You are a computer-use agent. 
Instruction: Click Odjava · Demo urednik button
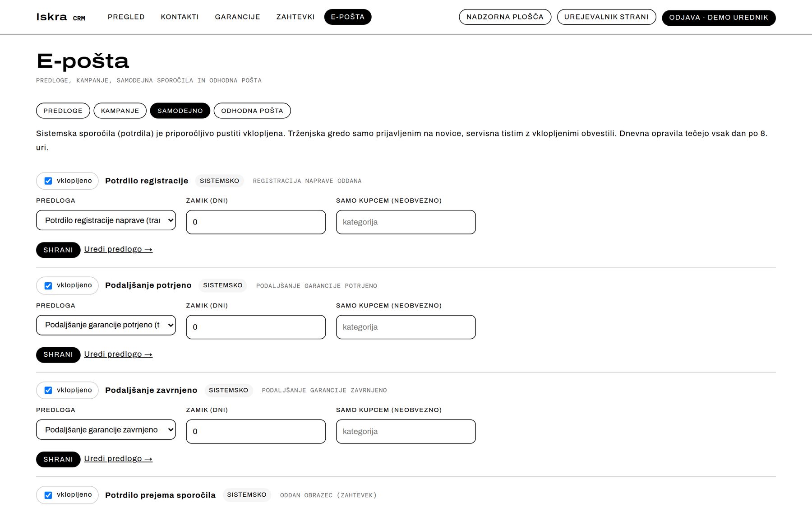coord(719,18)
